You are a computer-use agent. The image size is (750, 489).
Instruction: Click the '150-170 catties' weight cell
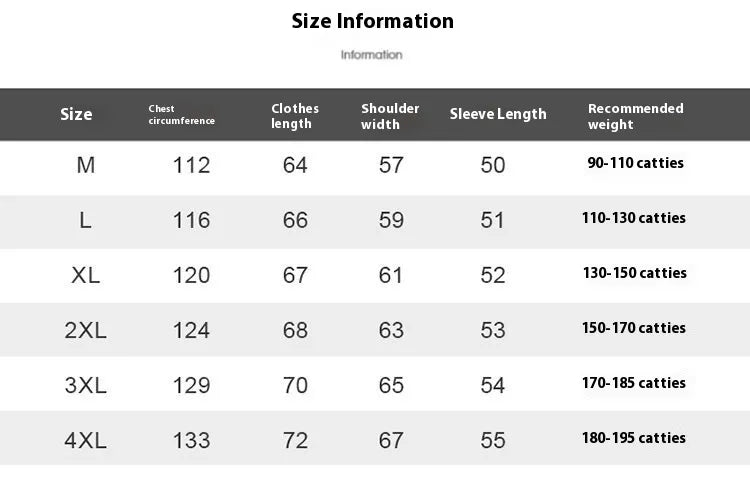point(634,328)
